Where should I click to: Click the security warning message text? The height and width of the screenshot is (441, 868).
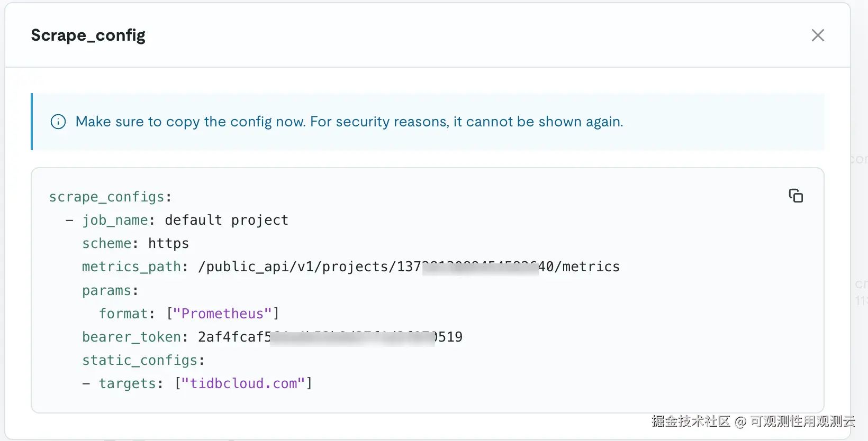pos(349,122)
